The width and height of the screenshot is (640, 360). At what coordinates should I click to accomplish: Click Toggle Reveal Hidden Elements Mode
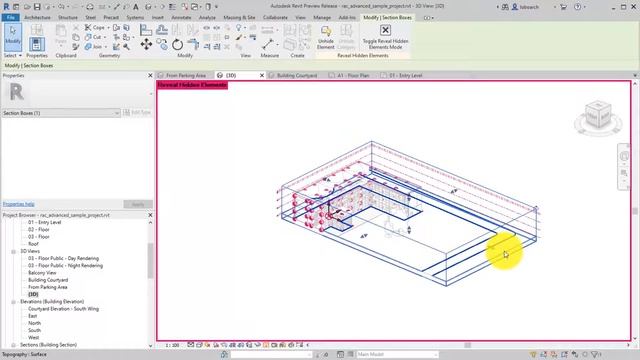[385, 37]
